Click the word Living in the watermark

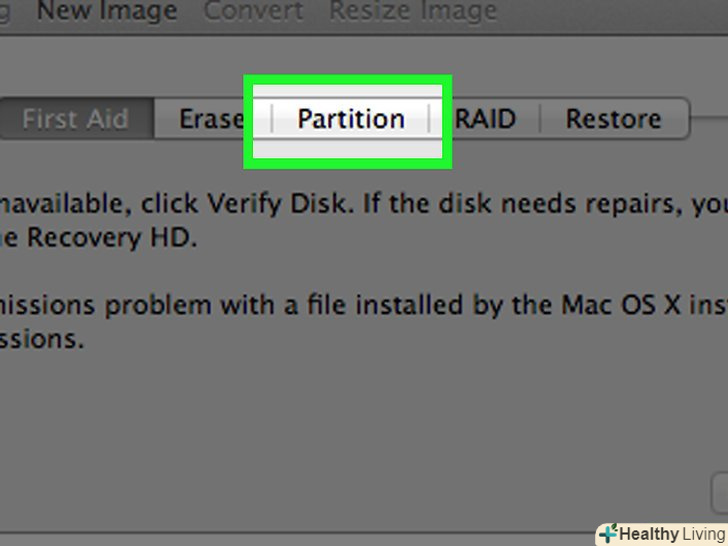tap(704, 534)
